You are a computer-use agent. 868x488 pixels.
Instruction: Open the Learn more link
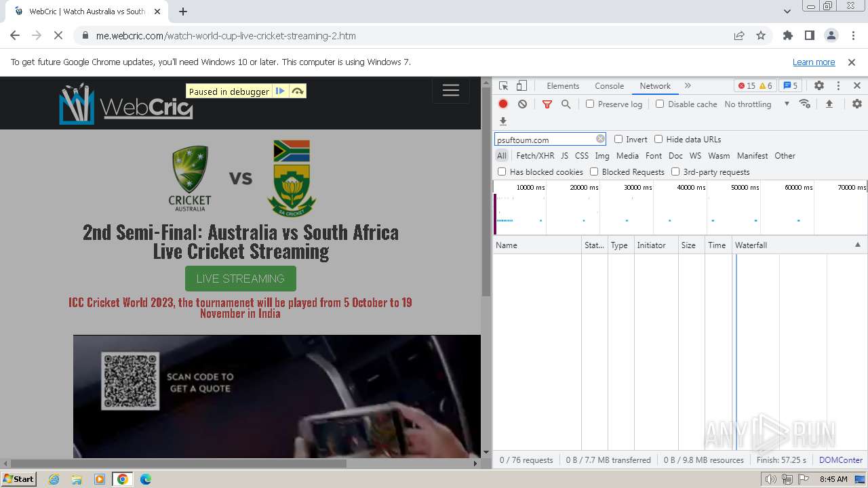click(814, 62)
